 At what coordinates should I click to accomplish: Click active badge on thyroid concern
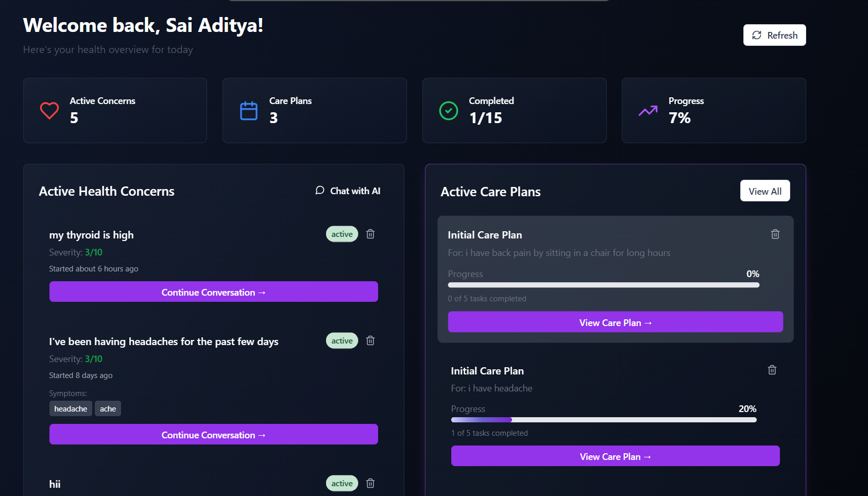click(x=342, y=234)
